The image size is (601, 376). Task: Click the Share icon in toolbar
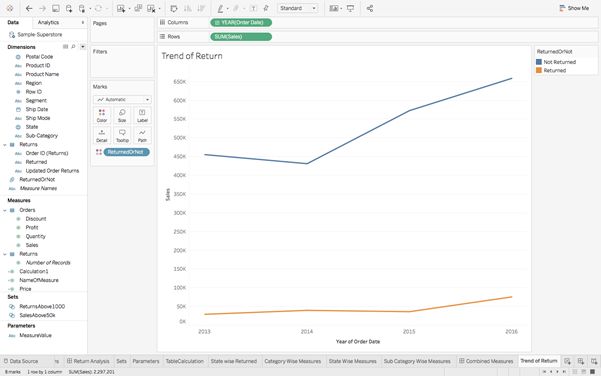click(x=369, y=8)
